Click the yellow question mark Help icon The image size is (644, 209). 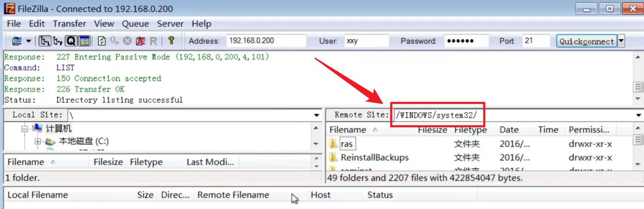(171, 41)
